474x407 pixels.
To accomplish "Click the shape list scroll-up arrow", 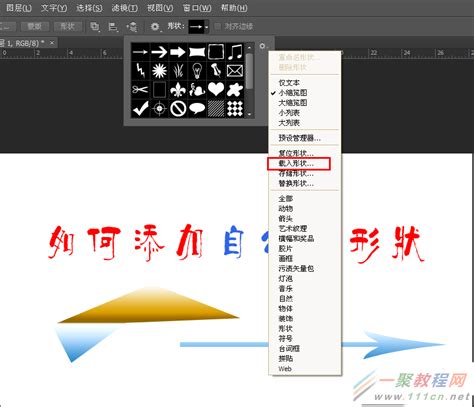I will tap(249, 47).
